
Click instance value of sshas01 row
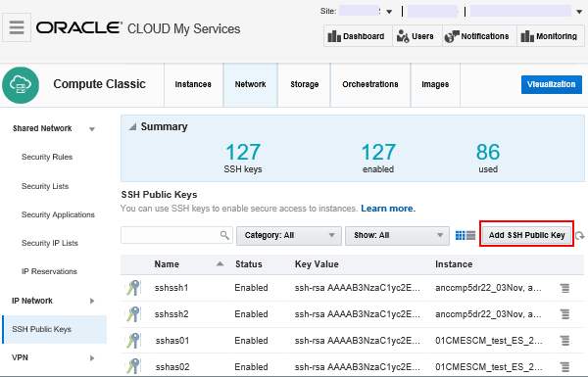click(489, 341)
